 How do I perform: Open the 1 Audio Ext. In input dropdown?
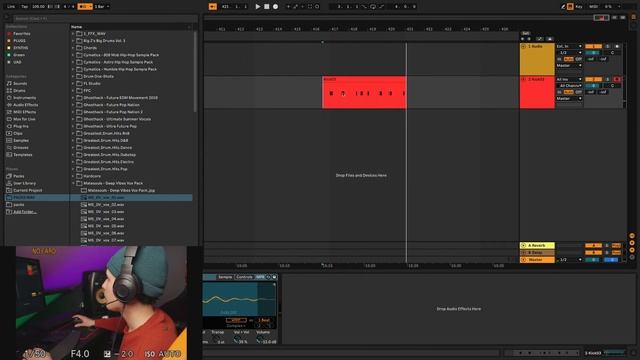click(569, 47)
